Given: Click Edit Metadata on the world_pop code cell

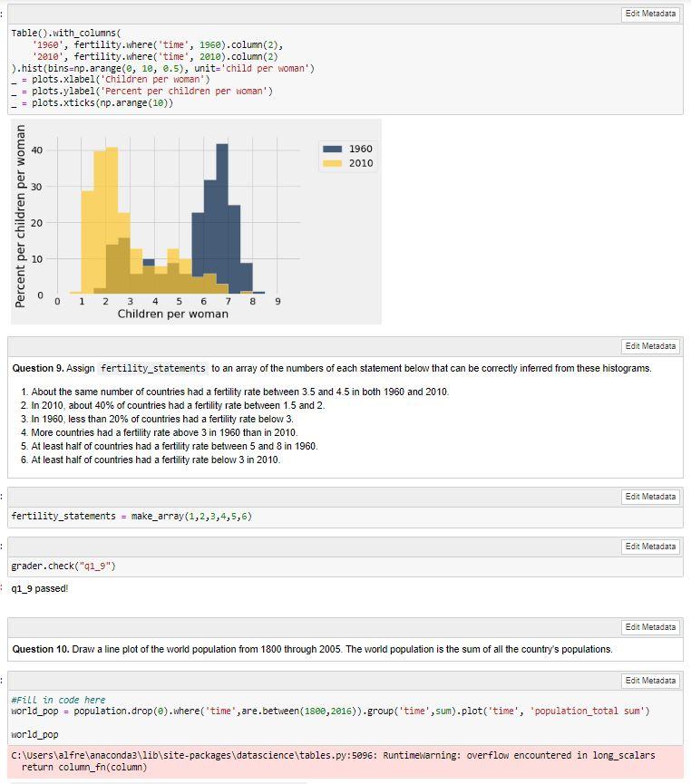Looking at the screenshot, I should 650,681.
